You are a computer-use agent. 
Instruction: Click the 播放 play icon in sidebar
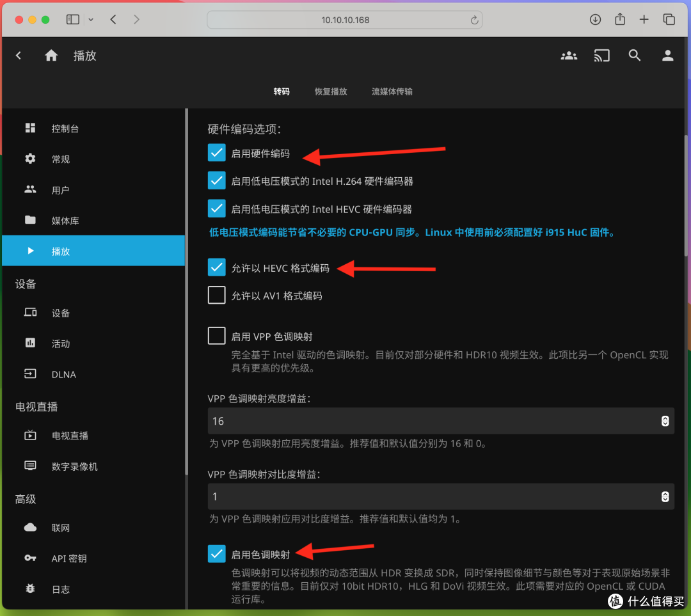pyautogui.click(x=30, y=251)
